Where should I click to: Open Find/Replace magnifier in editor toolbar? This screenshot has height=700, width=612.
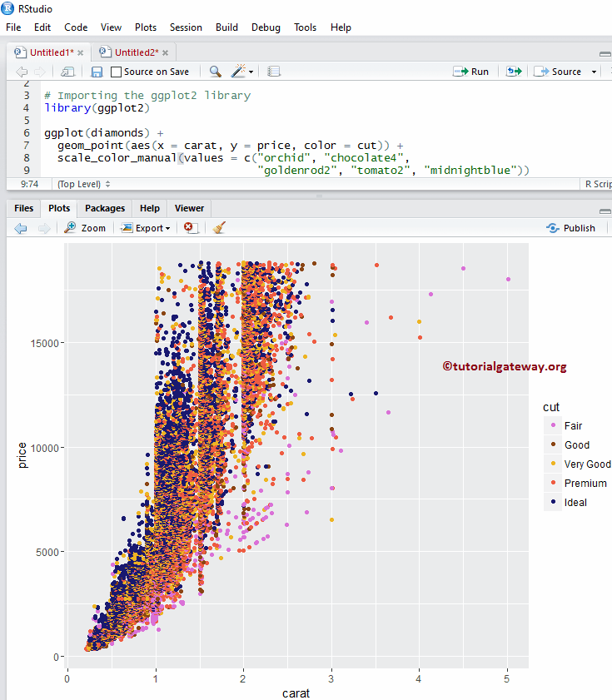(x=216, y=72)
